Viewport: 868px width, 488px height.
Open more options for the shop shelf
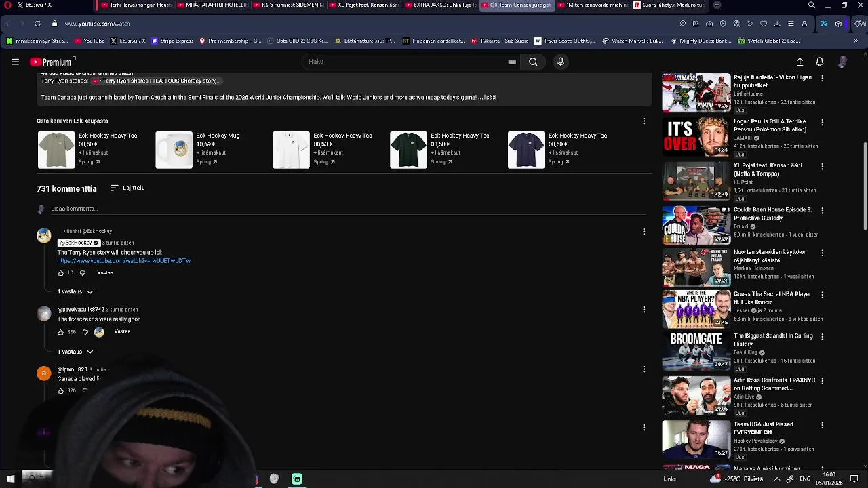pos(644,121)
